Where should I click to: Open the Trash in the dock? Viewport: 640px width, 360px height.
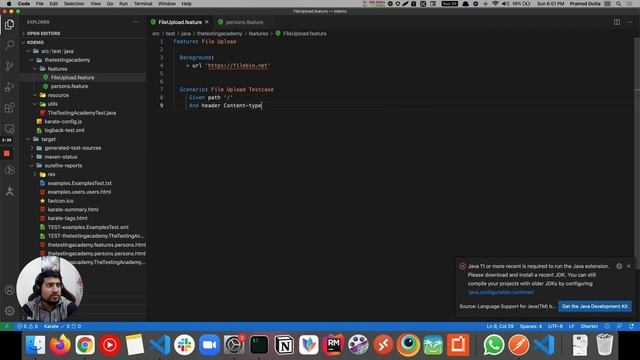pos(604,345)
